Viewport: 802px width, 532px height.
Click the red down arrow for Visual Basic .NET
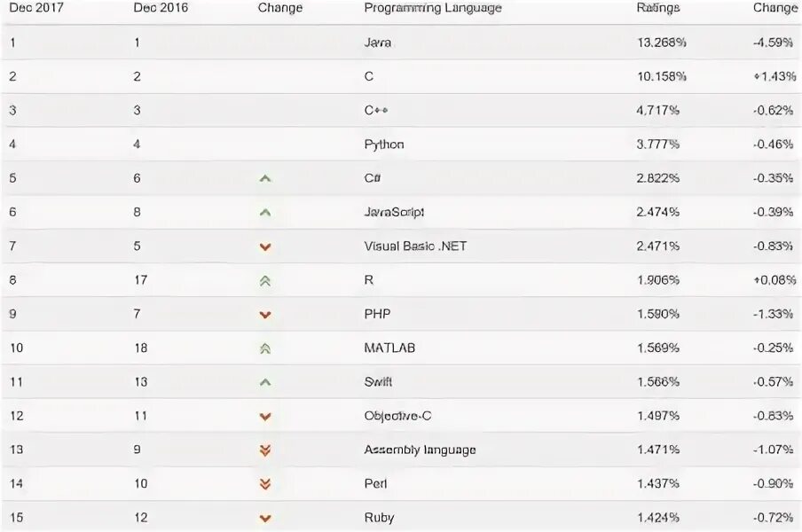point(265,247)
